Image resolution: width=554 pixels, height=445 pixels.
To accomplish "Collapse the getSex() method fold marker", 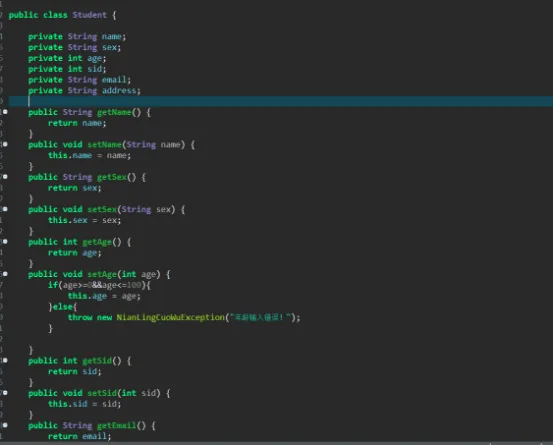I will pyautogui.click(x=5, y=177).
